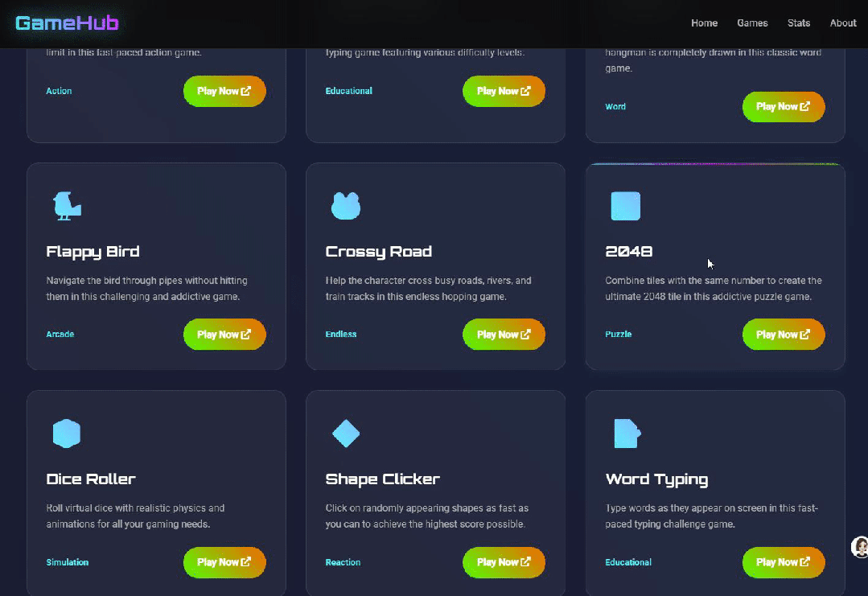Click the Word Typing document icon
The width and height of the screenshot is (868, 596).
tap(627, 434)
